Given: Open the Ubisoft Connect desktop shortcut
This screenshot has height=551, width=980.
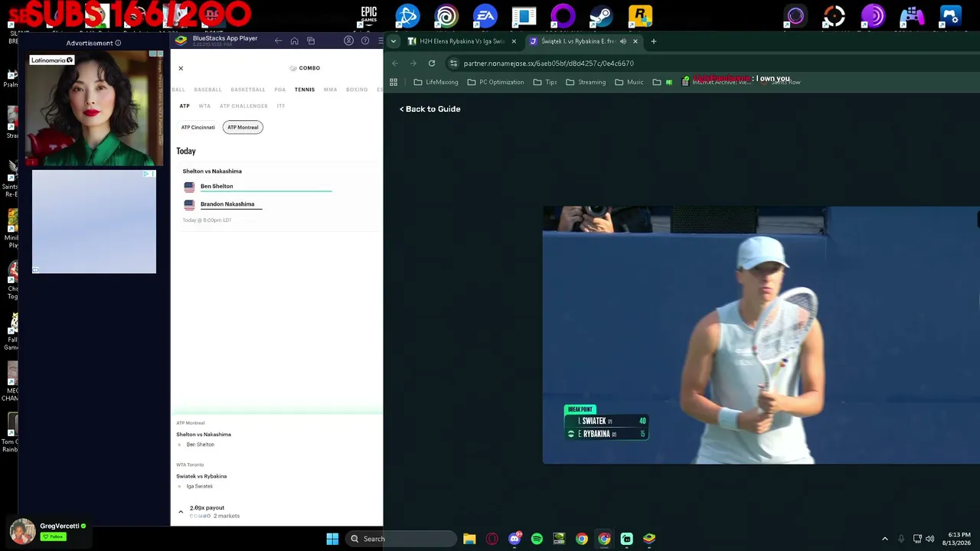Looking at the screenshot, I should 446,16.
